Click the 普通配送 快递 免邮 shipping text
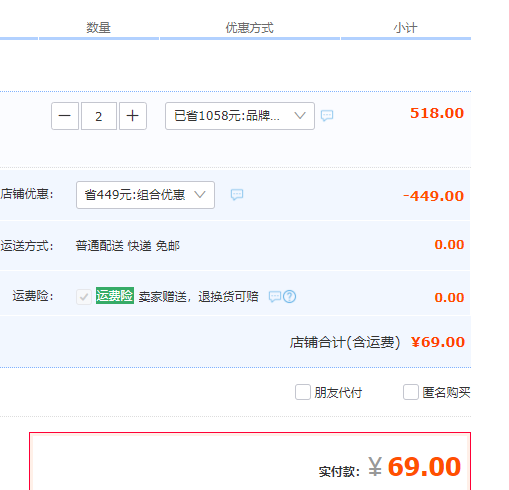The image size is (509, 490). click(x=128, y=246)
